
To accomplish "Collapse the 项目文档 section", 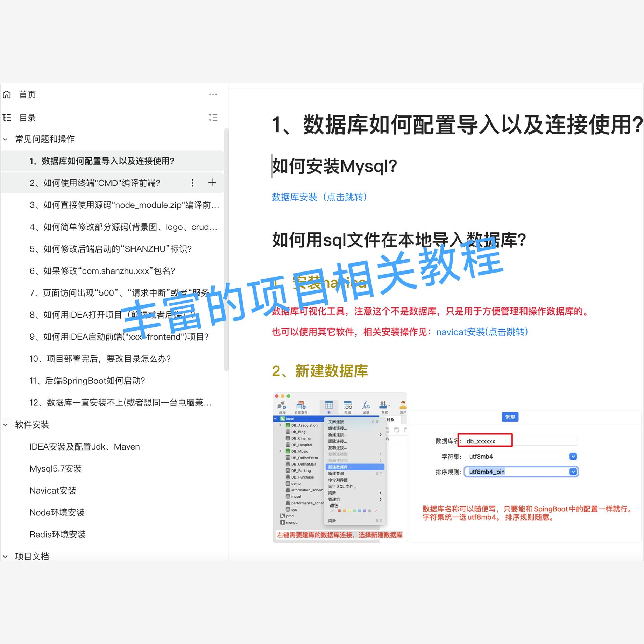I will click(6, 556).
